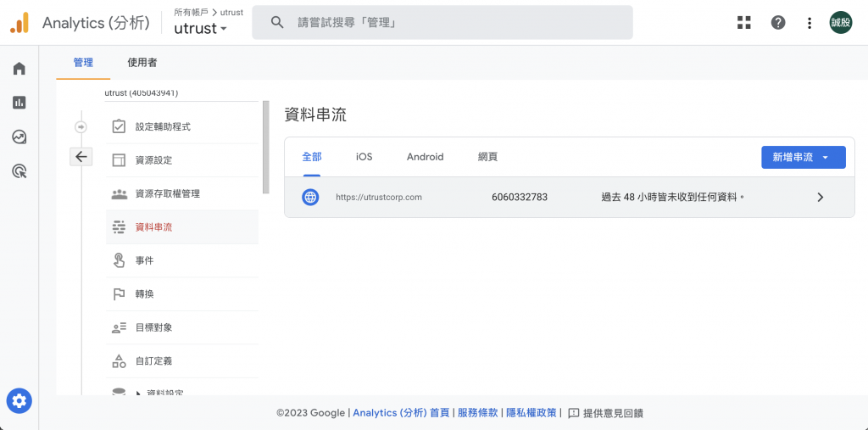
Task: Select the iOS streams tab
Action: 364,157
